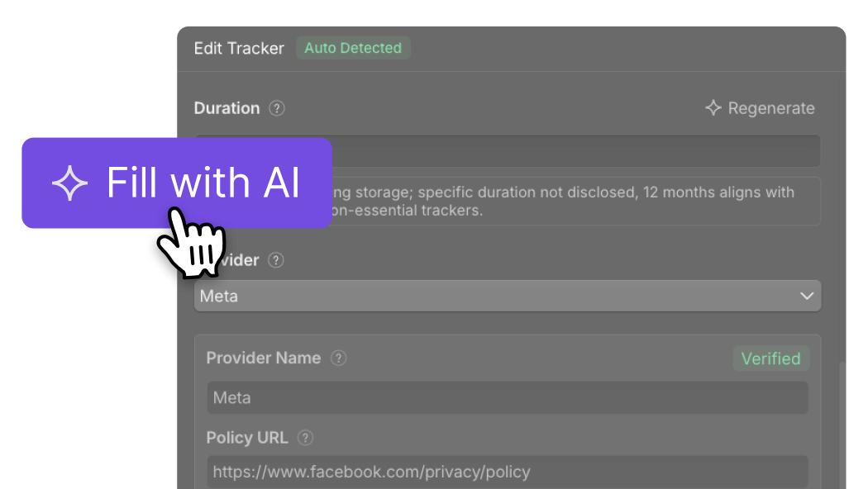The height and width of the screenshot is (489, 868).
Task: Click the Auto Detected badge
Action: (353, 48)
